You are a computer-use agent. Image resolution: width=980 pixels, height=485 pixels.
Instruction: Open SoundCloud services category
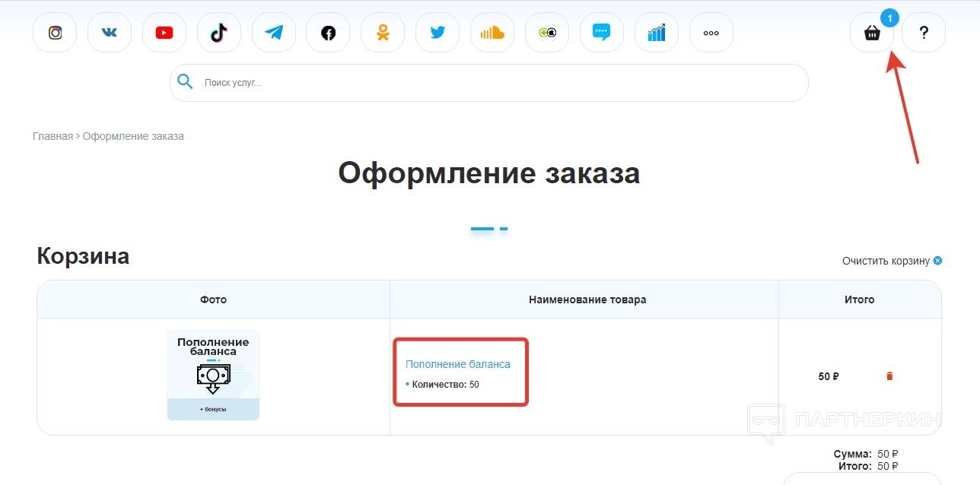(492, 33)
